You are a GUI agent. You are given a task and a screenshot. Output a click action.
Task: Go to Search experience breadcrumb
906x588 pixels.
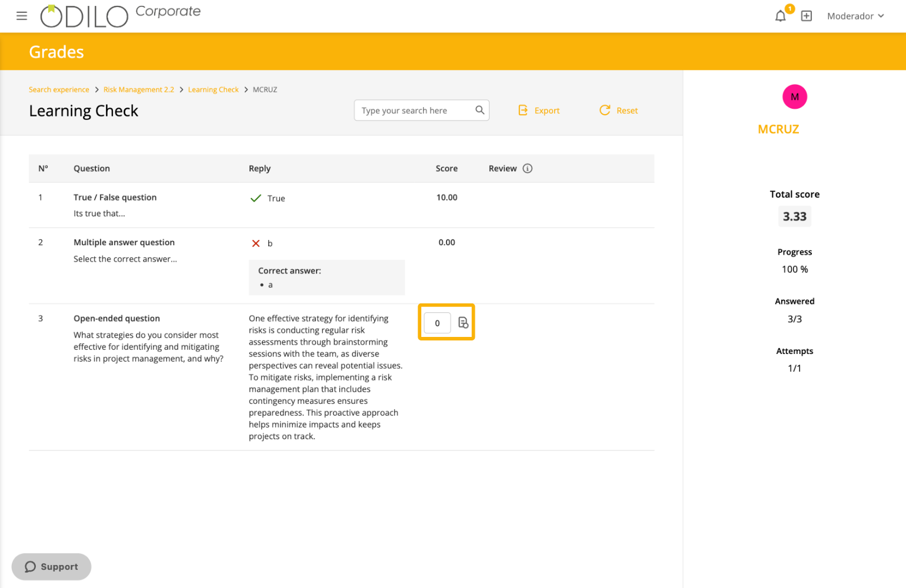59,90
